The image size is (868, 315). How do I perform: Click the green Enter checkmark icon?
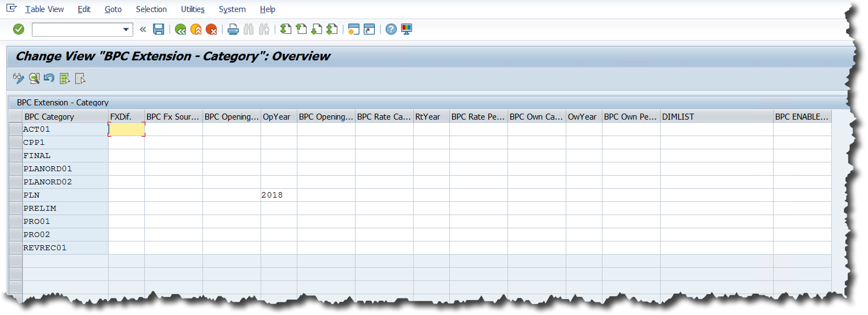click(19, 29)
